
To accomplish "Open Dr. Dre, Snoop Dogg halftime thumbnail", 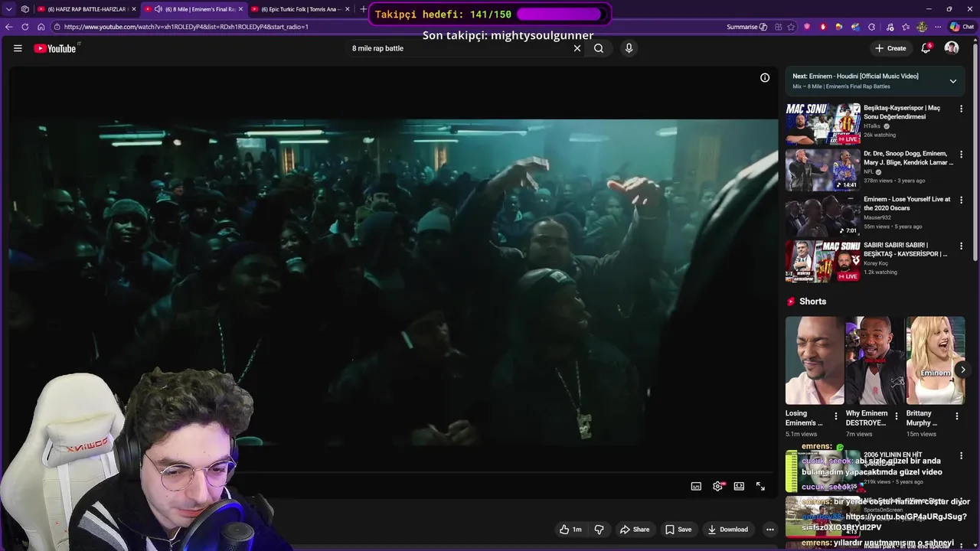I will tap(822, 170).
